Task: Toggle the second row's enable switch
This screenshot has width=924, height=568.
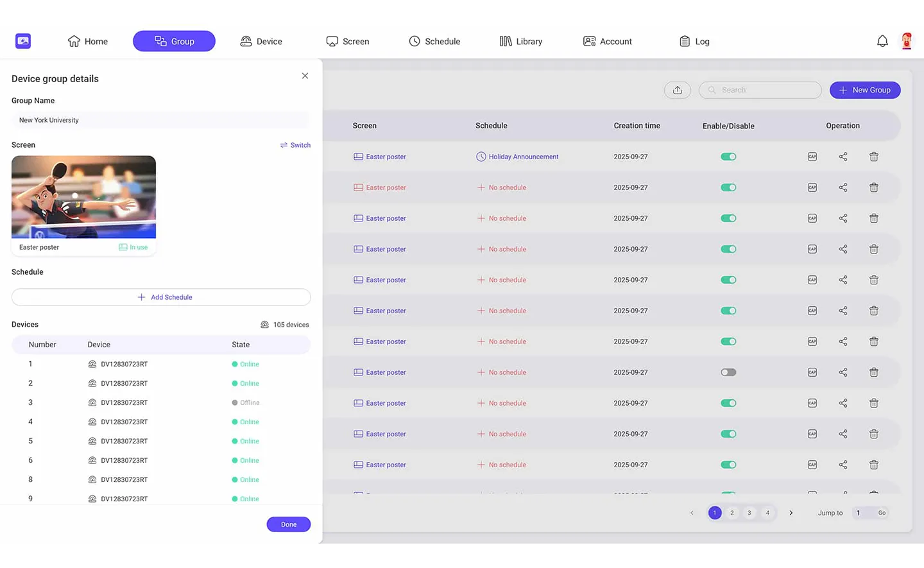Action: 728,187
